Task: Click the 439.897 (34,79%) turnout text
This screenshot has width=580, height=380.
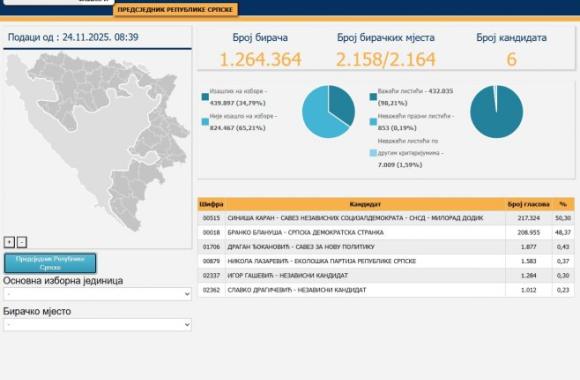Action: coord(237,103)
